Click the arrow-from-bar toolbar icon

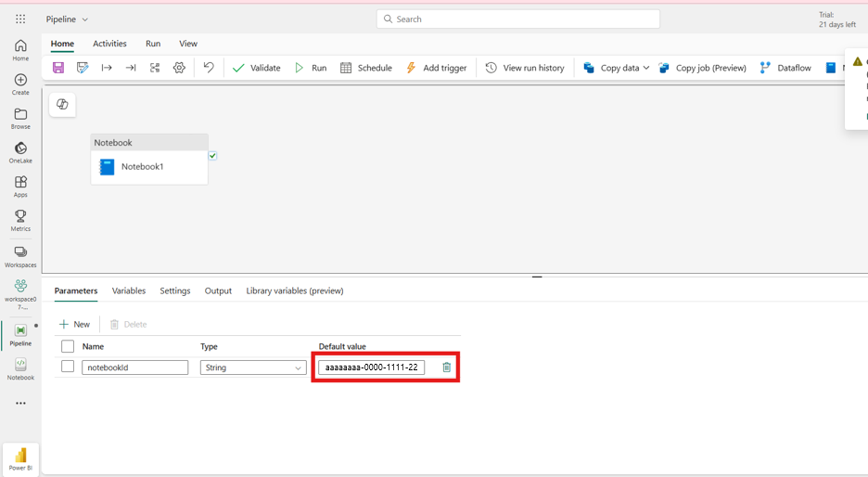point(107,68)
